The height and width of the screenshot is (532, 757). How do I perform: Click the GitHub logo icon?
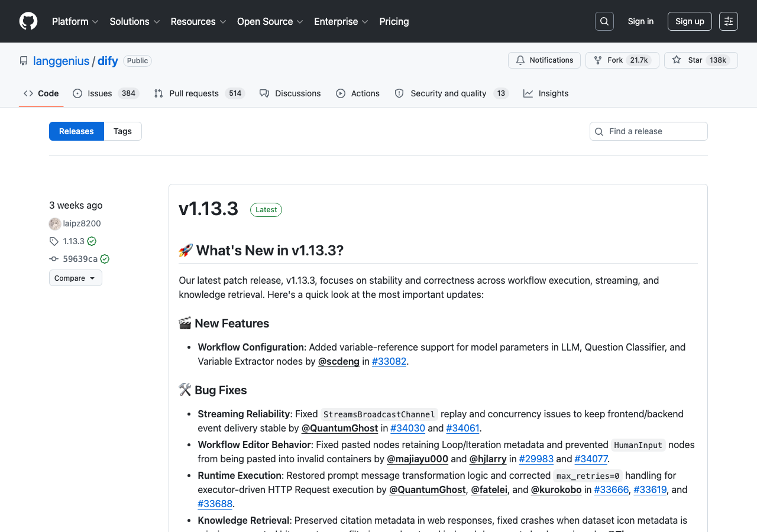(x=28, y=21)
